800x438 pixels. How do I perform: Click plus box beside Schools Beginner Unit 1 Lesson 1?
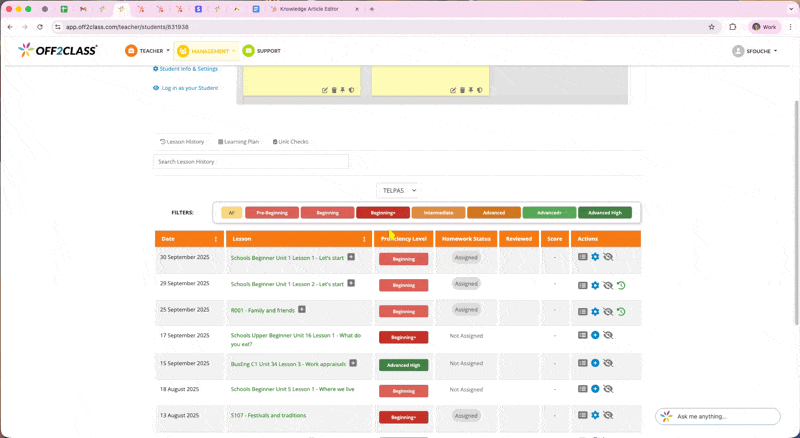pos(351,257)
